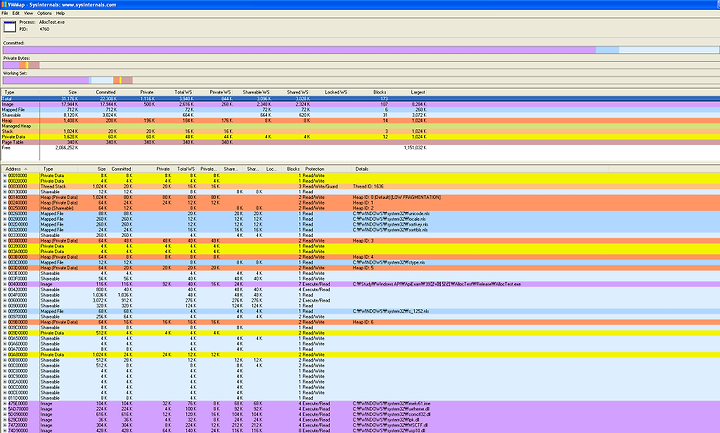This screenshot has height=433, width=720.
Task: Sort detail list by Address column
Action: click(20, 169)
